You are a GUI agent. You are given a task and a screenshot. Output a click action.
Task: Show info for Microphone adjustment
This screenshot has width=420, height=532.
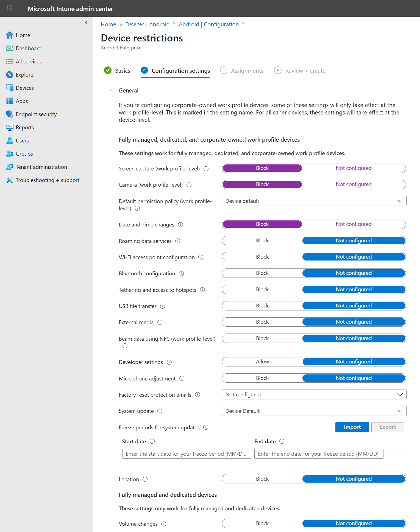pos(182,379)
